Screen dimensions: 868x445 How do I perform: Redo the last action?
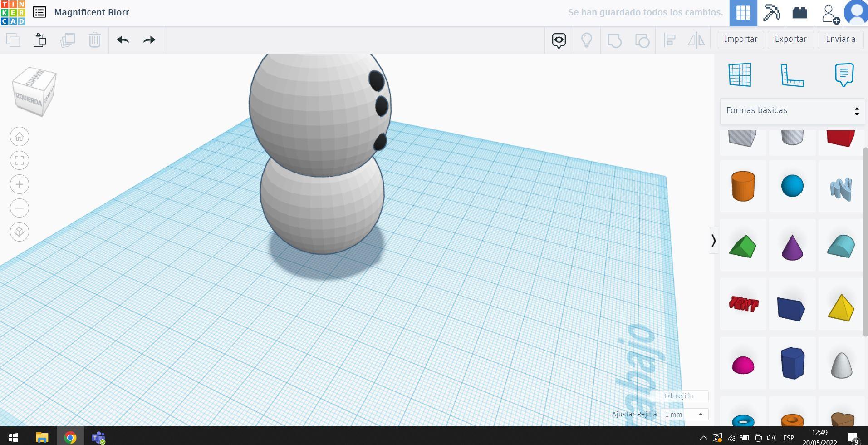pyautogui.click(x=149, y=40)
